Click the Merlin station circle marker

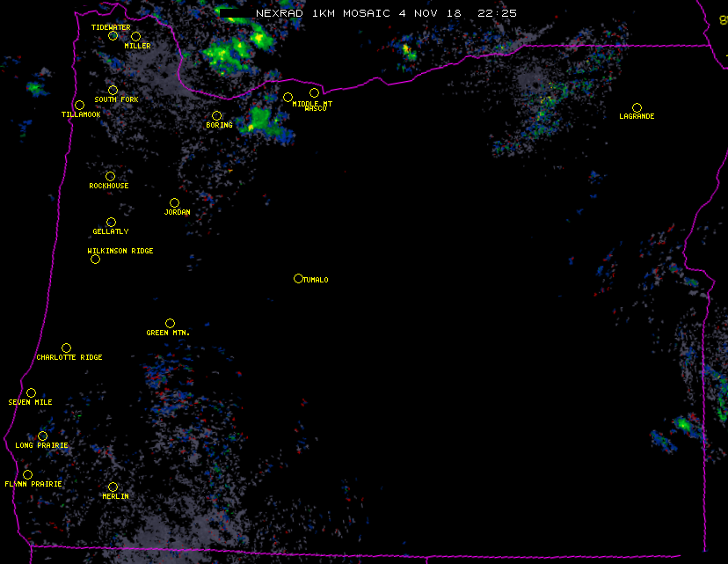click(x=113, y=487)
